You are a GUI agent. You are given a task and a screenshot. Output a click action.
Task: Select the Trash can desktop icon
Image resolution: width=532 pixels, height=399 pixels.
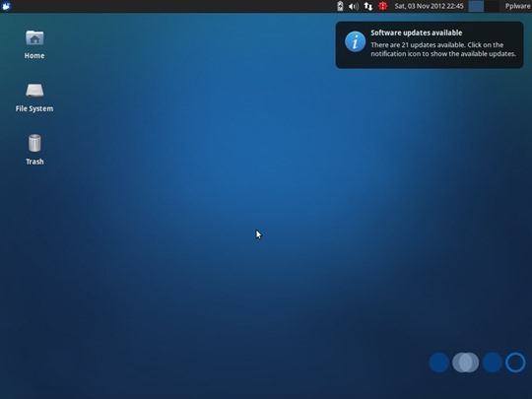tap(34, 143)
